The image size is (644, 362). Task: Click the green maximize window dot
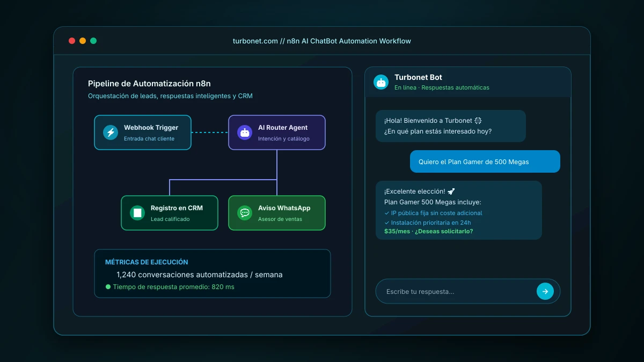(x=93, y=41)
